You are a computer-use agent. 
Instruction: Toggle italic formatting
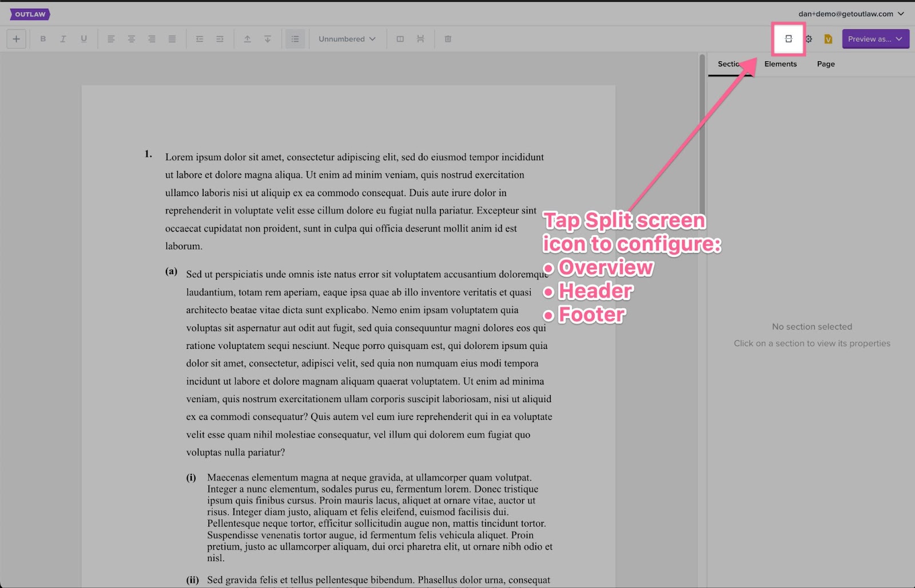point(63,39)
